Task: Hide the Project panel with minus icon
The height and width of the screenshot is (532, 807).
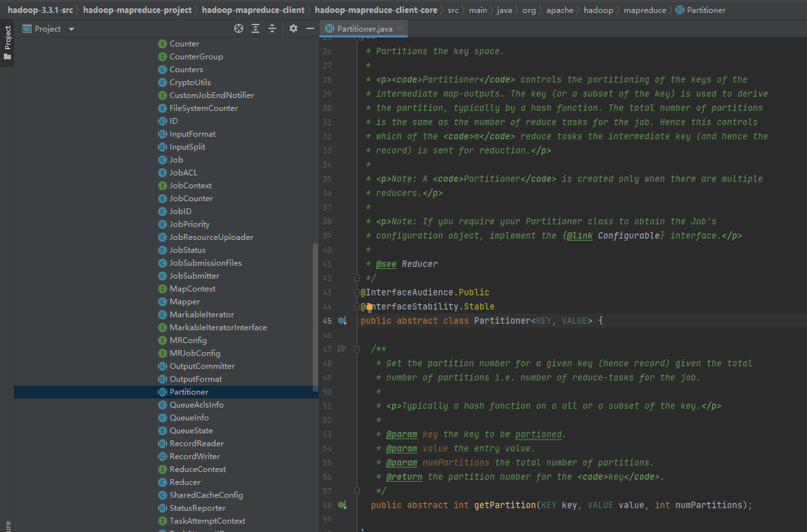Action: pyautogui.click(x=310, y=28)
